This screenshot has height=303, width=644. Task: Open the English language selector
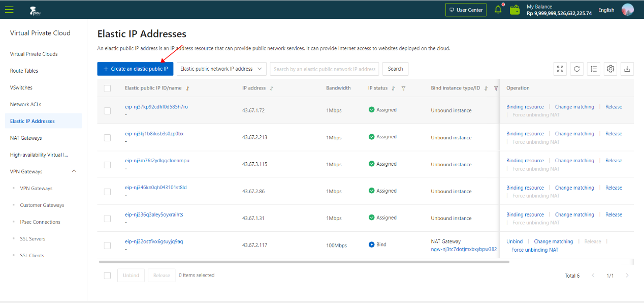[x=606, y=10]
